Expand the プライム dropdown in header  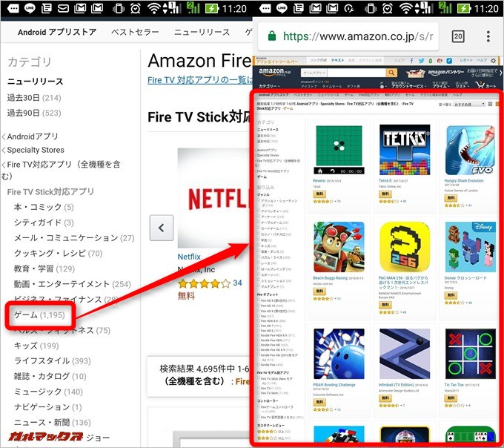pyautogui.click(x=440, y=86)
